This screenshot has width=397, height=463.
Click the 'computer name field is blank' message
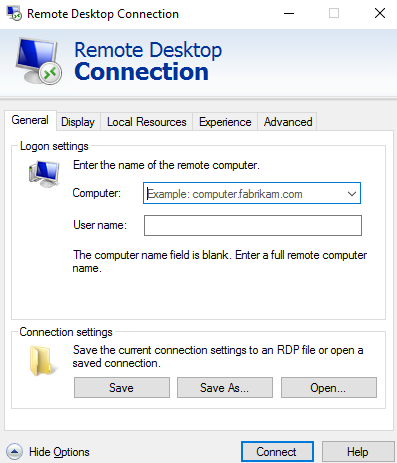220,261
